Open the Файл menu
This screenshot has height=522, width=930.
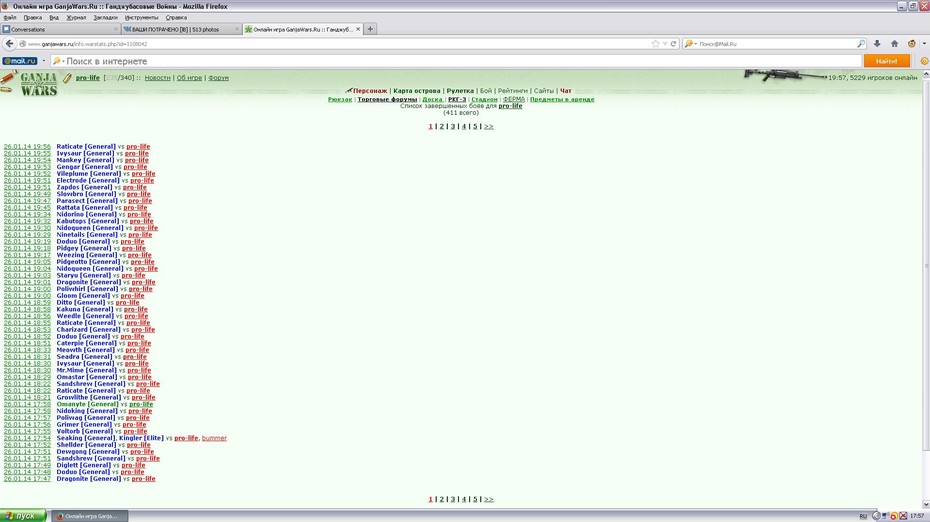(10, 18)
